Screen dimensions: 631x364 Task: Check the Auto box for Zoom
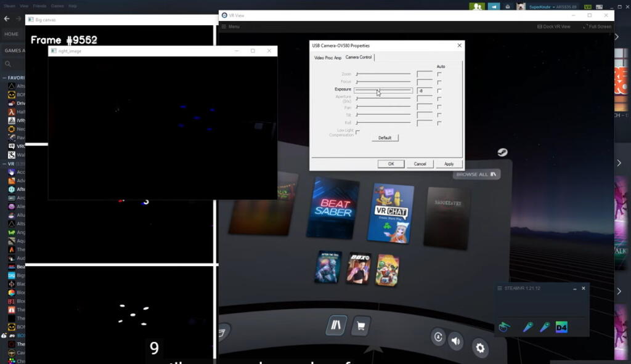[439, 73]
